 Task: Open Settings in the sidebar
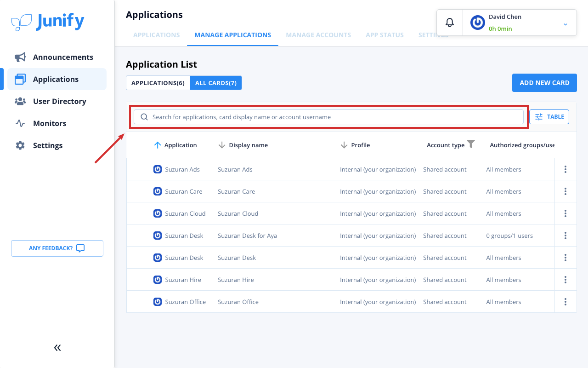[x=57, y=145]
